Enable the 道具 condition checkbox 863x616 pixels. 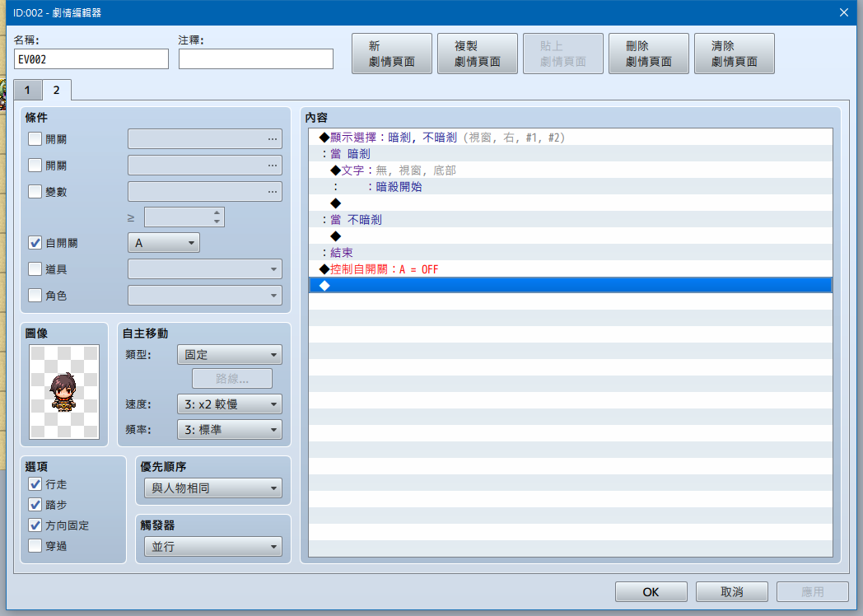click(x=35, y=269)
